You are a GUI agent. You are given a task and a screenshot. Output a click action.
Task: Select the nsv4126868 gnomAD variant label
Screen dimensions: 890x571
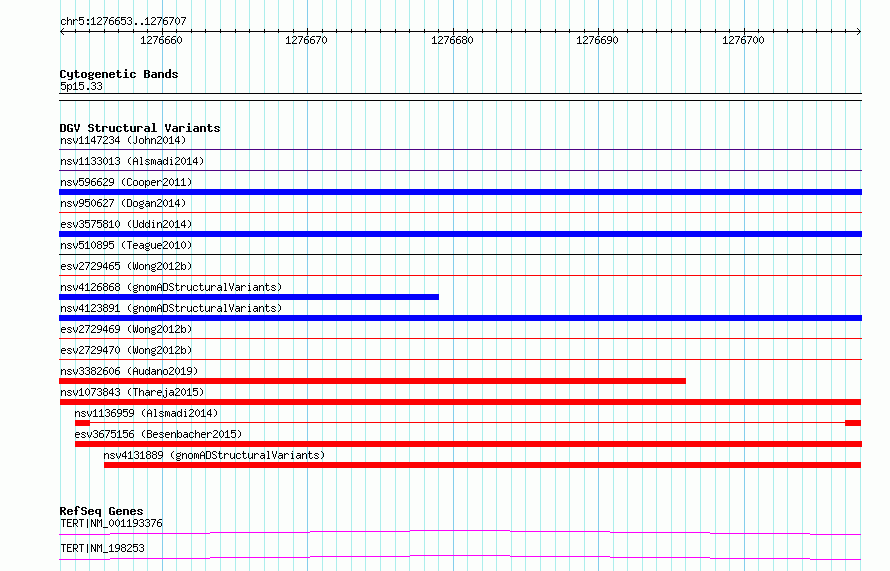point(171,287)
